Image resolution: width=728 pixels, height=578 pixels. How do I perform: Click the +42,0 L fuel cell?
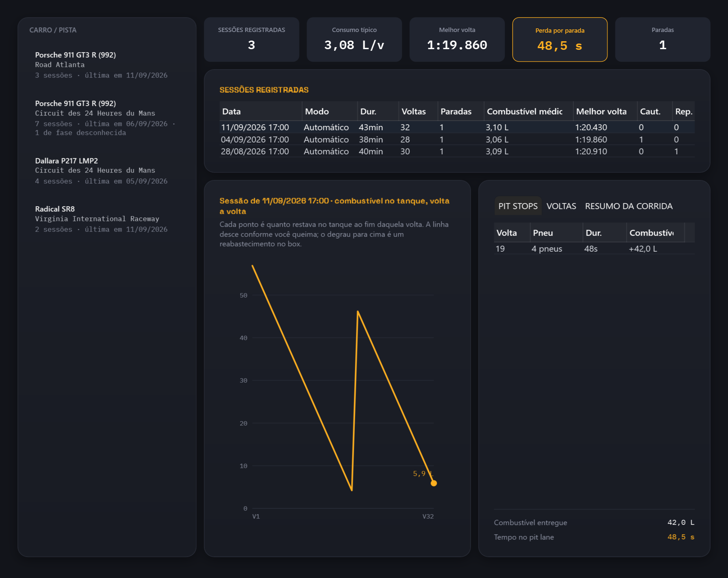[x=643, y=249]
